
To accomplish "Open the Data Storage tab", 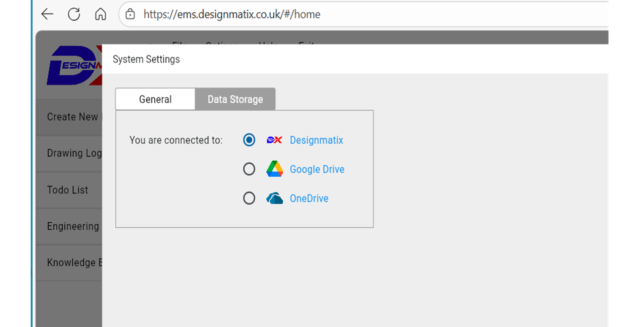I will pyautogui.click(x=235, y=99).
